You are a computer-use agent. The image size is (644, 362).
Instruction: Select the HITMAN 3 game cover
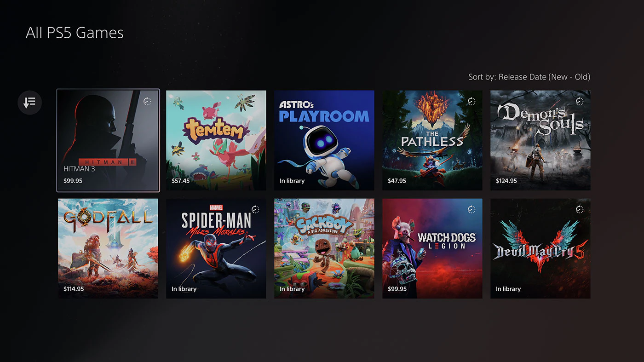(x=108, y=140)
